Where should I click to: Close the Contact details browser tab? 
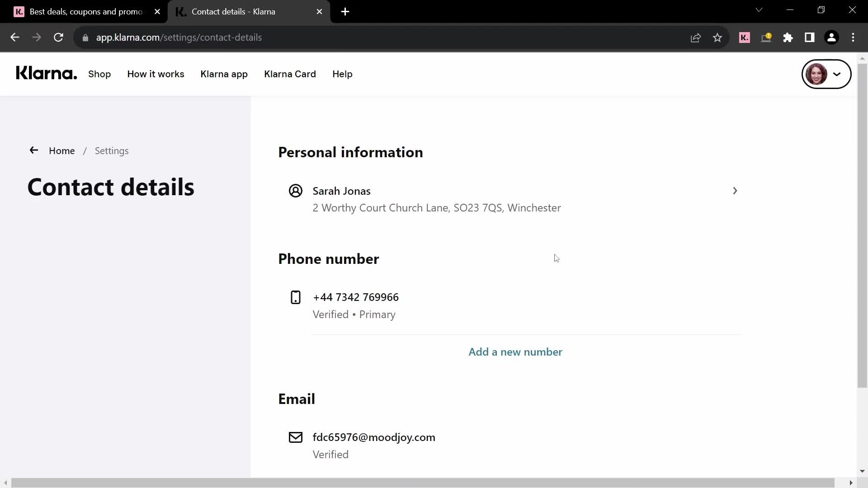pyautogui.click(x=320, y=12)
